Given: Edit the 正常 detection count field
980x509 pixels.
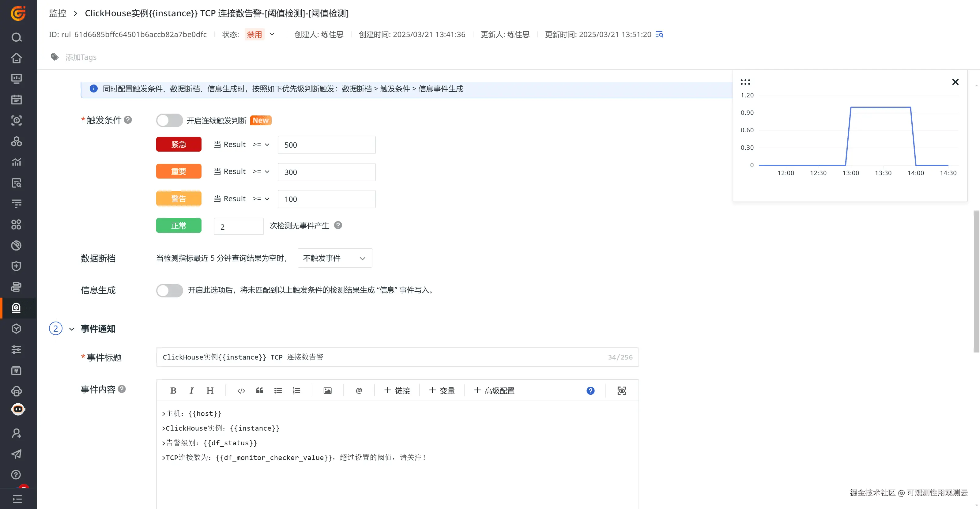Looking at the screenshot, I should (239, 226).
